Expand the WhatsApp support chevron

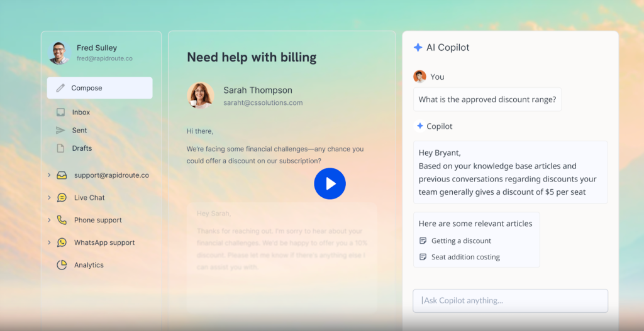pos(49,242)
